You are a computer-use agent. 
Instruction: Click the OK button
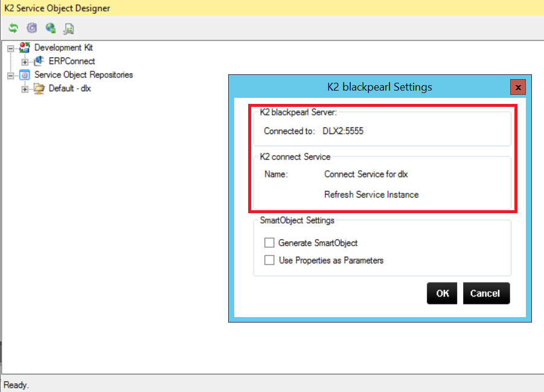(442, 294)
